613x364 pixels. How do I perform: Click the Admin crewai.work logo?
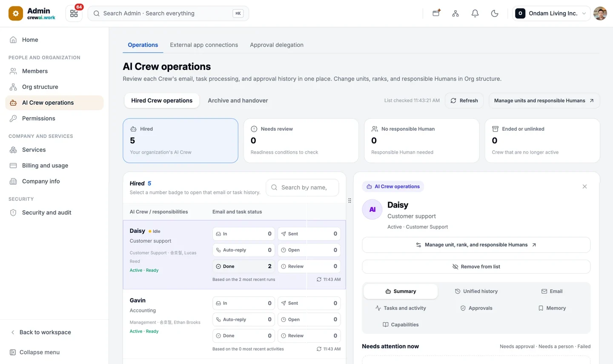point(32,14)
